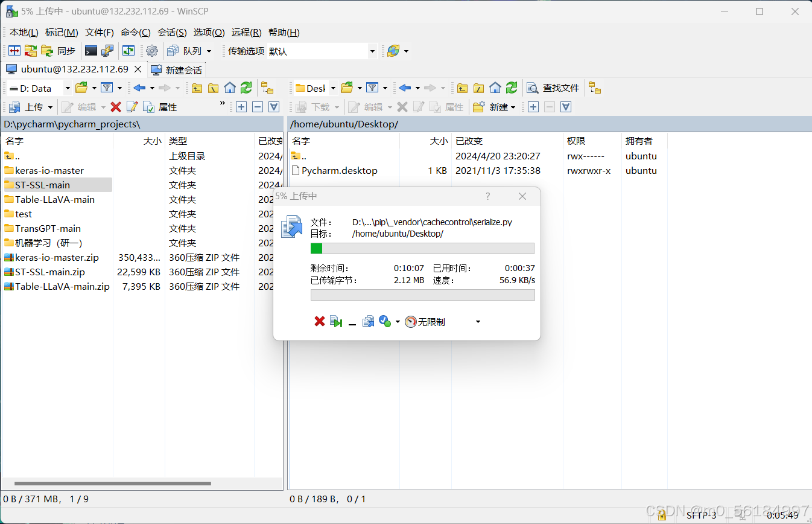
Task: Click the remote invert selection icon
Action: point(566,107)
